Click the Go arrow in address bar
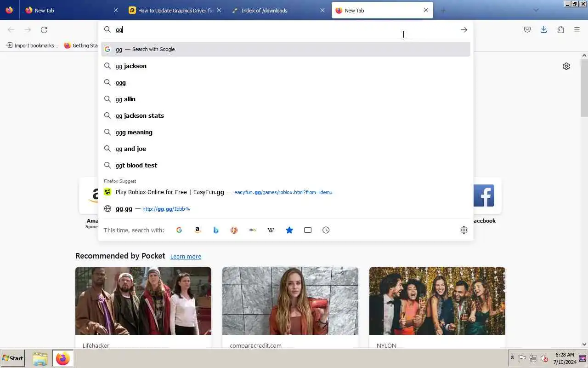 click(x=464, y=30)
